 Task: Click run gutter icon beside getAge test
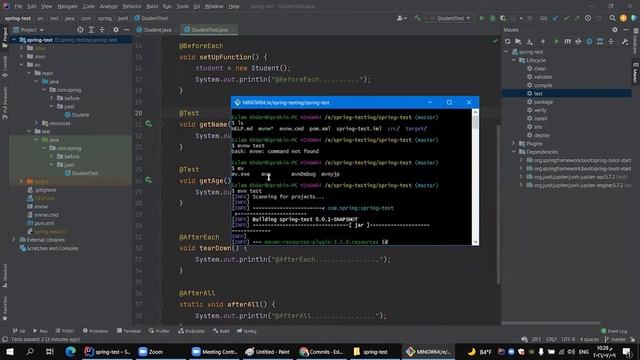click(148, 180)
